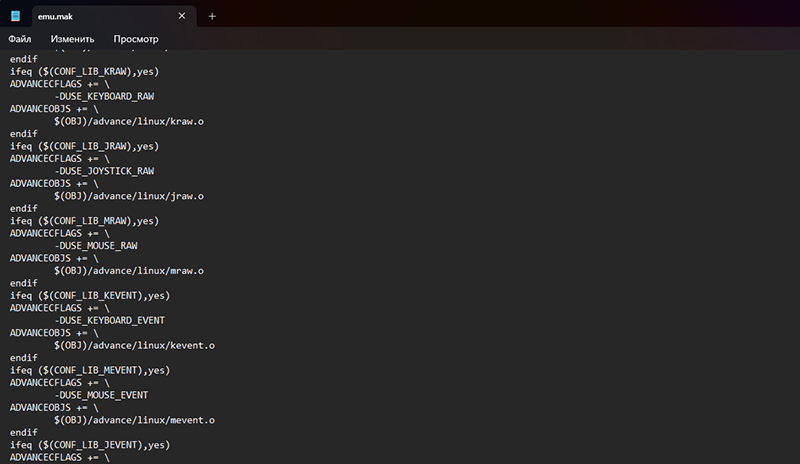
Task: Place cursor on the CONF_LIB_MRAW ifeq line
Action: coord(85,221)
